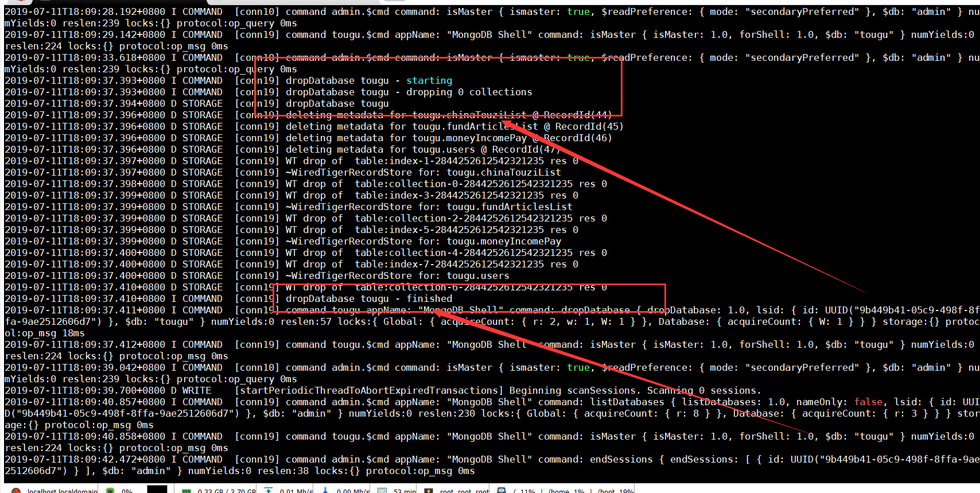980x493 pixels.
Task: Click timestamp 2019-07-11T18:09:37.411+0800
Action: (x=85, y=310)
